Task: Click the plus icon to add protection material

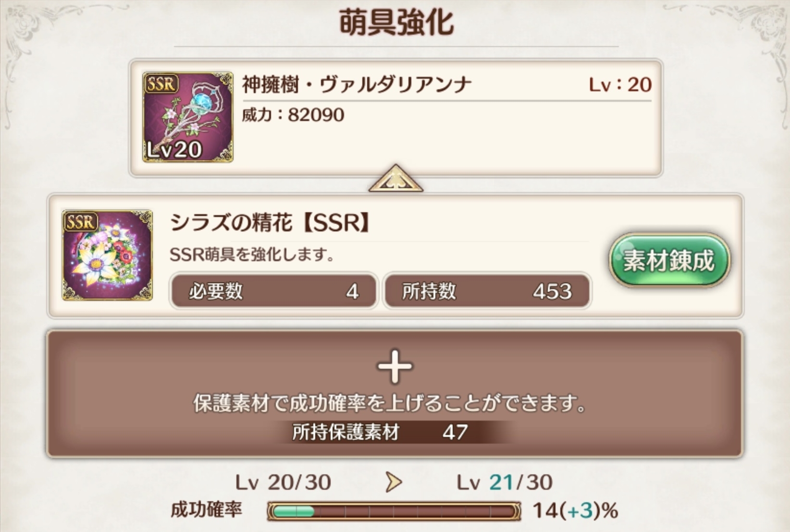Action: [x=395, y=366]
